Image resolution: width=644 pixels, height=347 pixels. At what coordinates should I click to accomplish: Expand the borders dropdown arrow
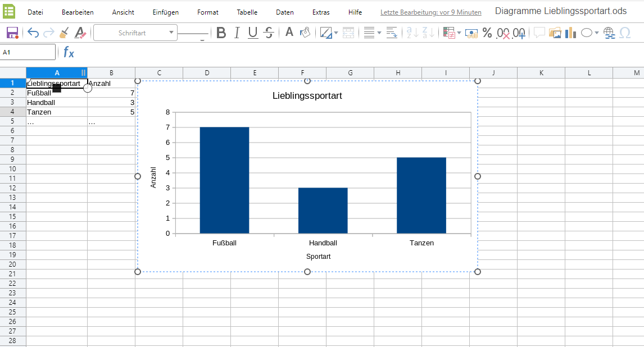coord(336,33)
